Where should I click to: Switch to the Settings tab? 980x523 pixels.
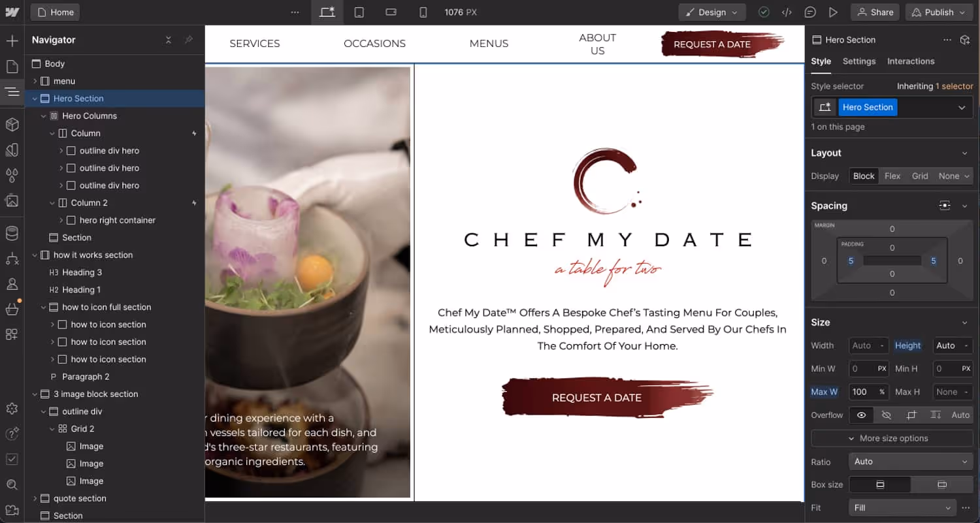pyautogui.click(x=858, y=61)
